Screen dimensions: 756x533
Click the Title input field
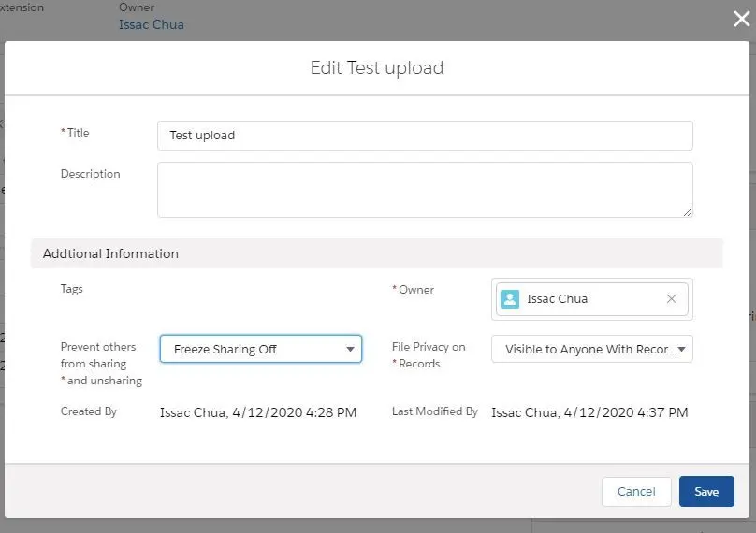click(x=425, y=136)
